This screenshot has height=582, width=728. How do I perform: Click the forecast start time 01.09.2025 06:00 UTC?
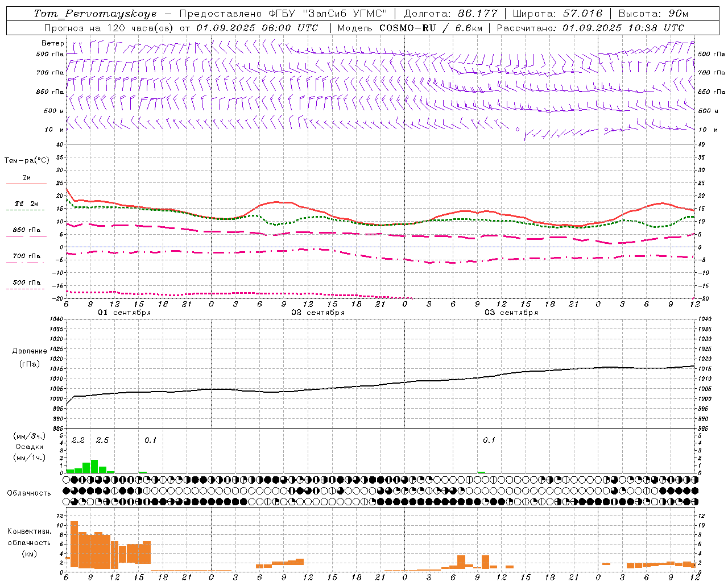pyautogui.click(x=257, y=28)
